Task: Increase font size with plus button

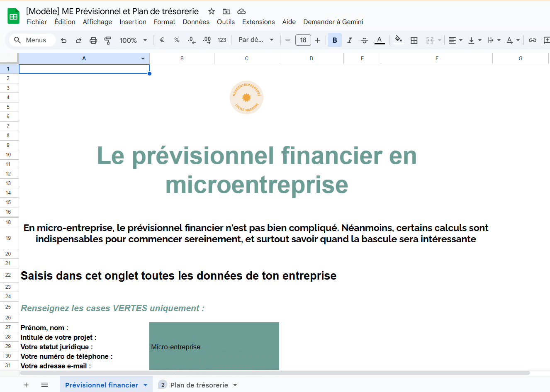Action: coord(318,40)
